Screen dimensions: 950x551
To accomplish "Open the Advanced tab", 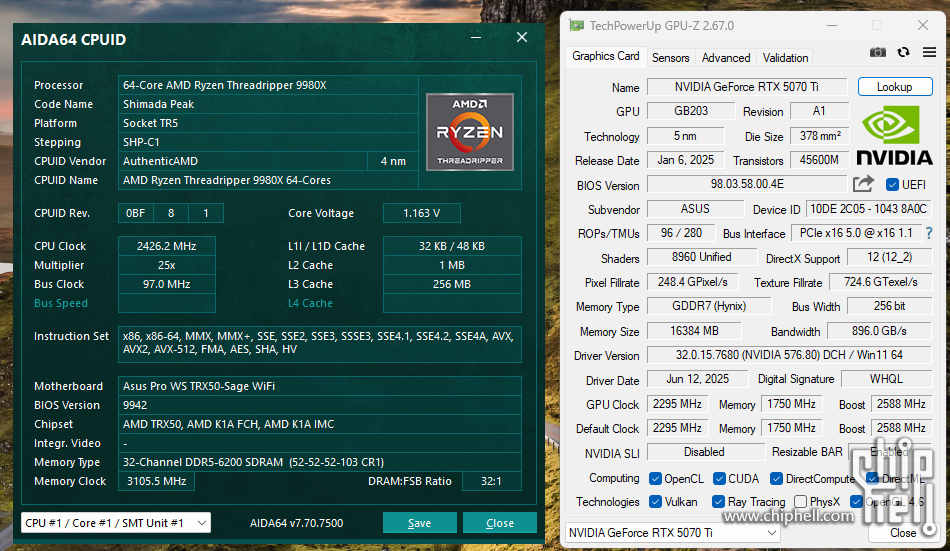I will pyautogui.click(x=726, y=58).
